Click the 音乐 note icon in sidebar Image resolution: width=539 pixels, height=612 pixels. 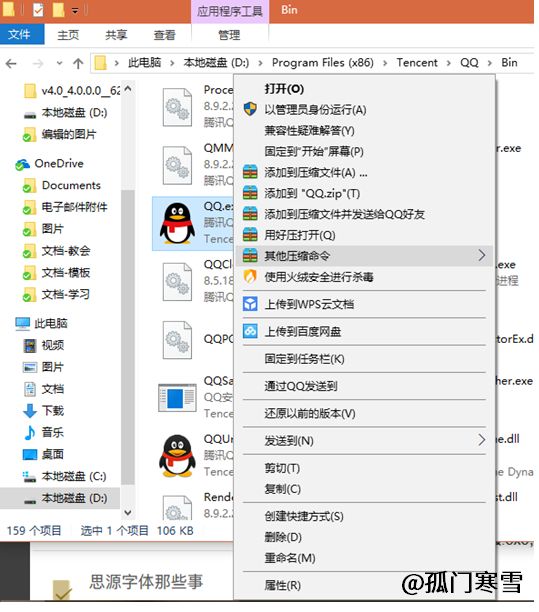pyautogui.click(x=30, y=432)
